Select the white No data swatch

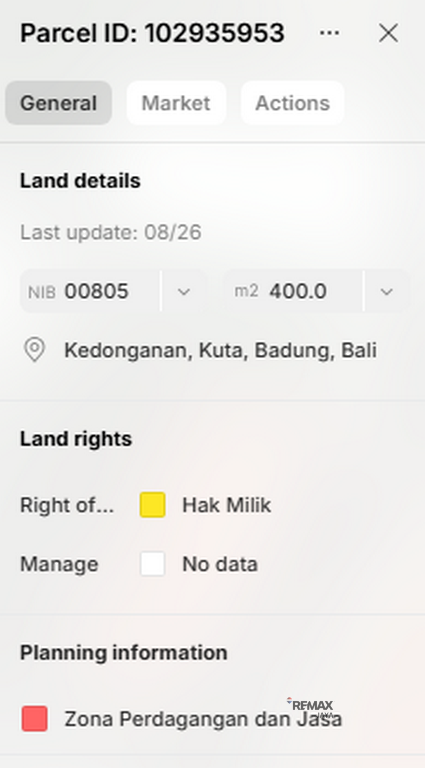(x=152, y=564)
